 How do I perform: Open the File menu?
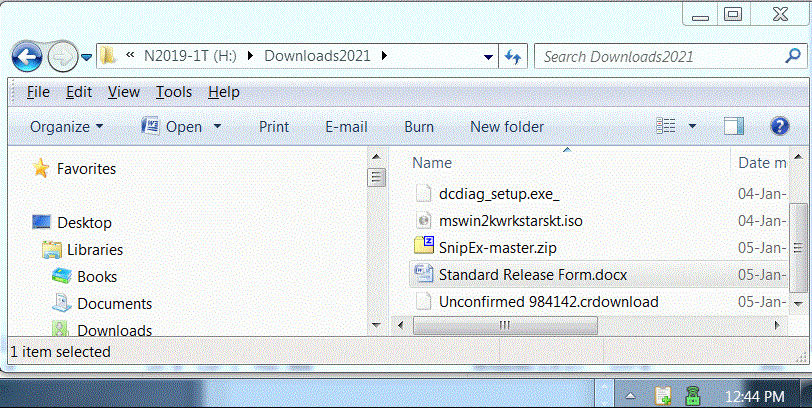(38, 92)
